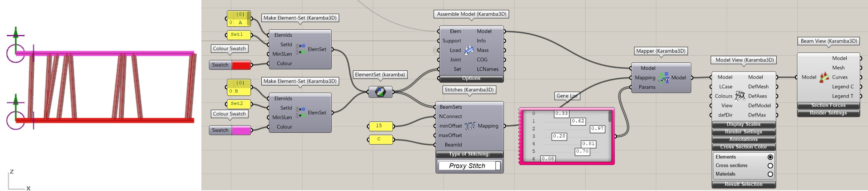Expand the Section Forces panel
Viewport: 868px width, 191px height.
click(x=828, y=106)
